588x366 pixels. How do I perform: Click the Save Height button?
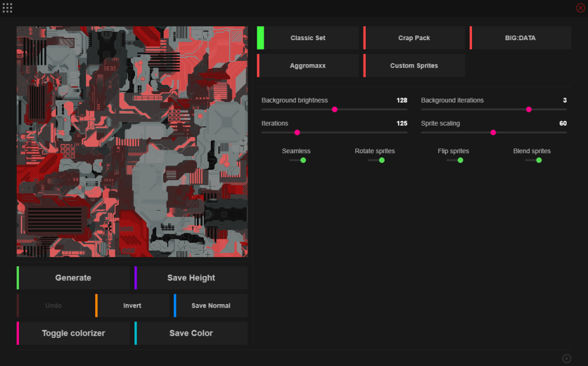pyautogui.click(x=191, y=278)
